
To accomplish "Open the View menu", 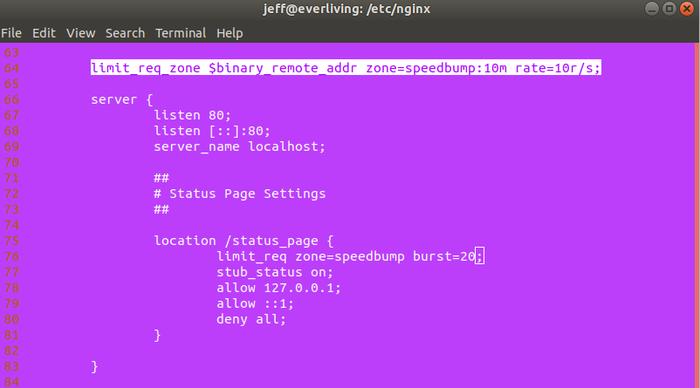I will point(81,33).
